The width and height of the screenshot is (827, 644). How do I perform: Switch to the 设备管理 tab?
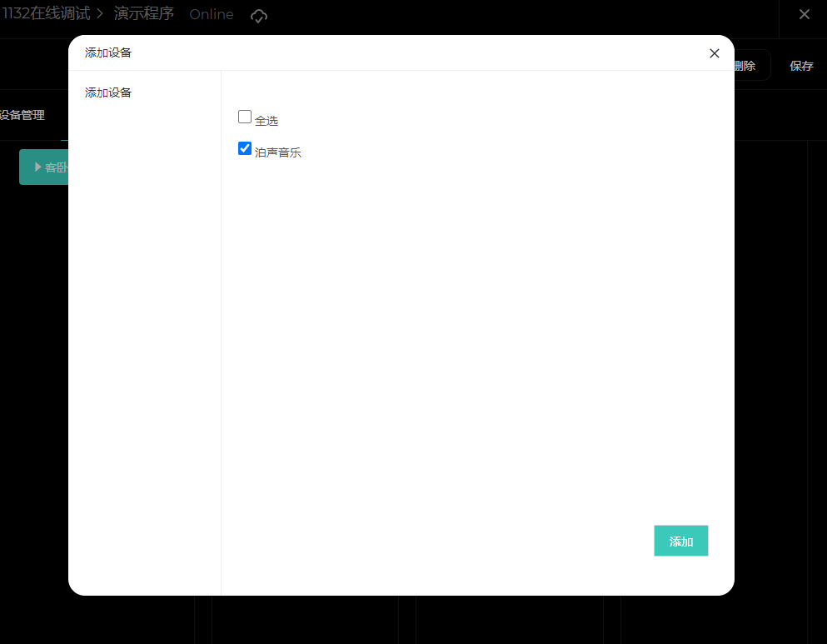[22, 115]
